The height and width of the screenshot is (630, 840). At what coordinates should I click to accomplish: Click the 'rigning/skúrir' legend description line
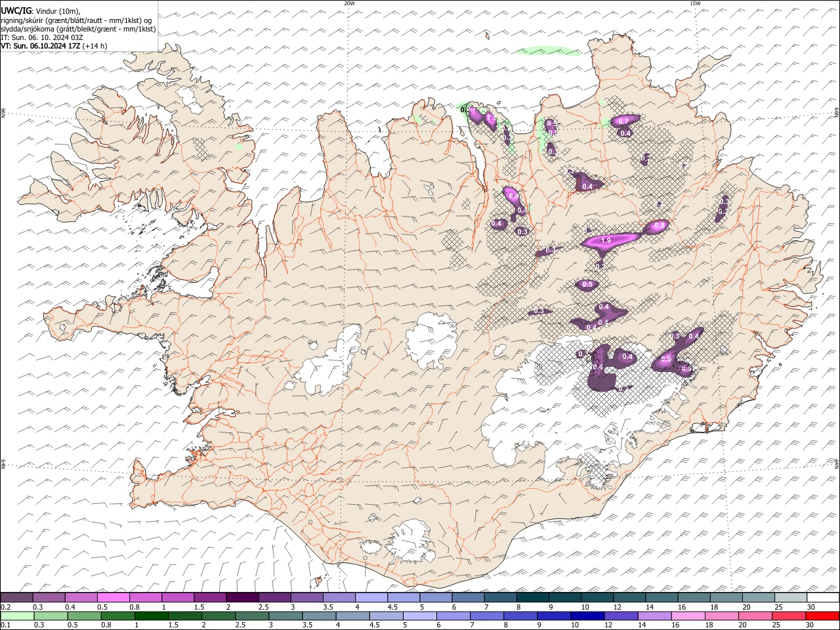[x=76, y=20]
